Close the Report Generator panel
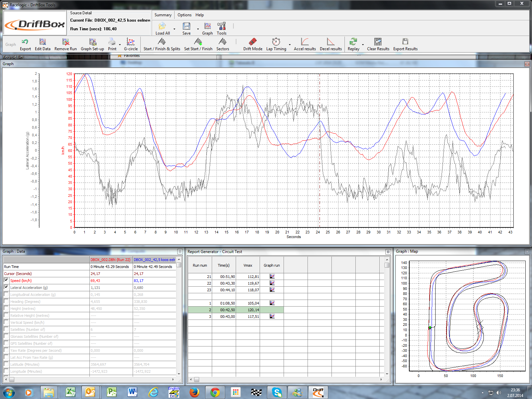 (x=388, y=252)
